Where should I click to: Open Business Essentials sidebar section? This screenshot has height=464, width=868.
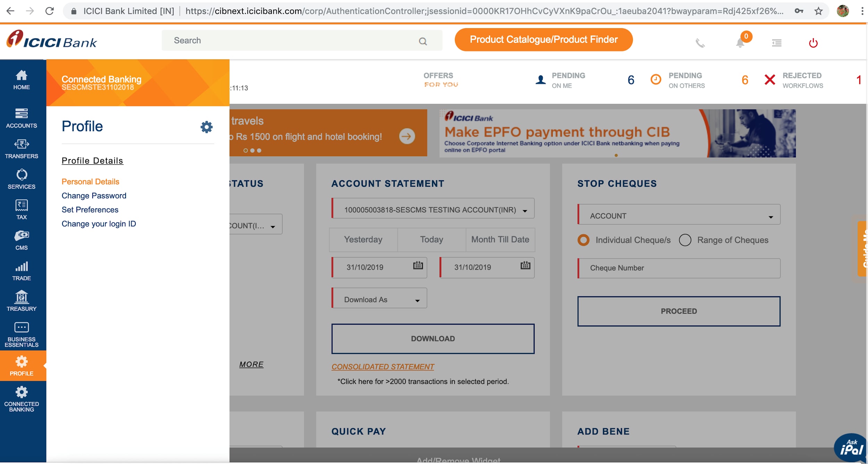point(22,334)
